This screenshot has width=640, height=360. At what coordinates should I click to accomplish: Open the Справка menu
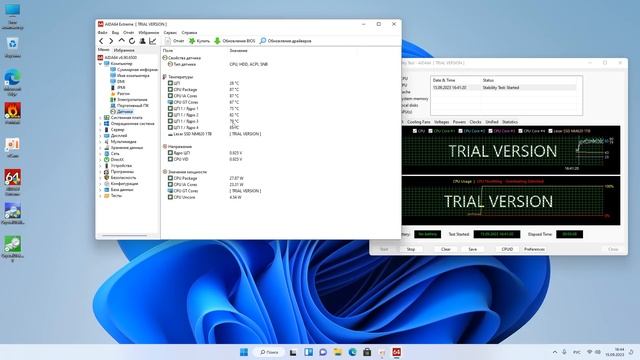189,33
